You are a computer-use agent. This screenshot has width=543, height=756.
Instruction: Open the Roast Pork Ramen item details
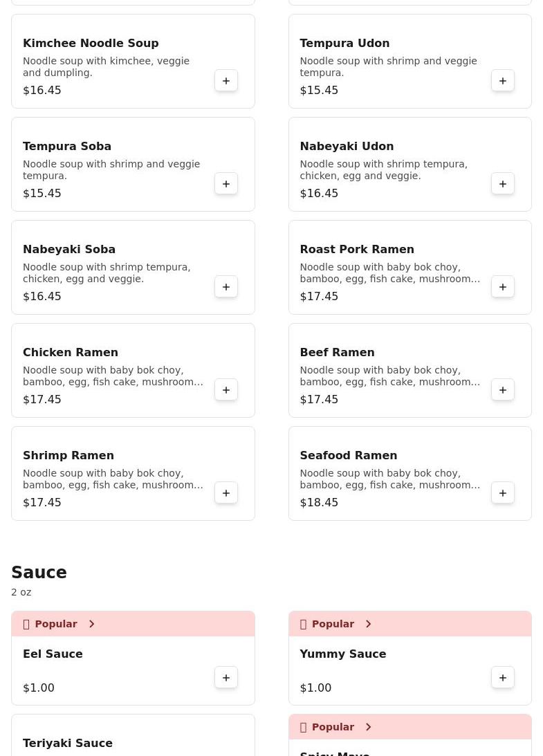coord(356,249)
